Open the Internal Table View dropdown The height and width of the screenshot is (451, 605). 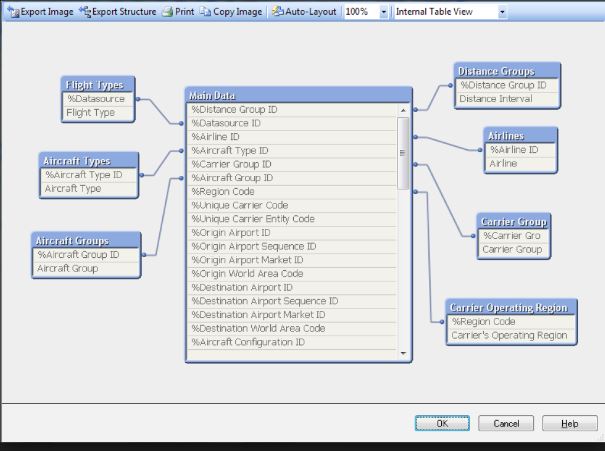502,12
